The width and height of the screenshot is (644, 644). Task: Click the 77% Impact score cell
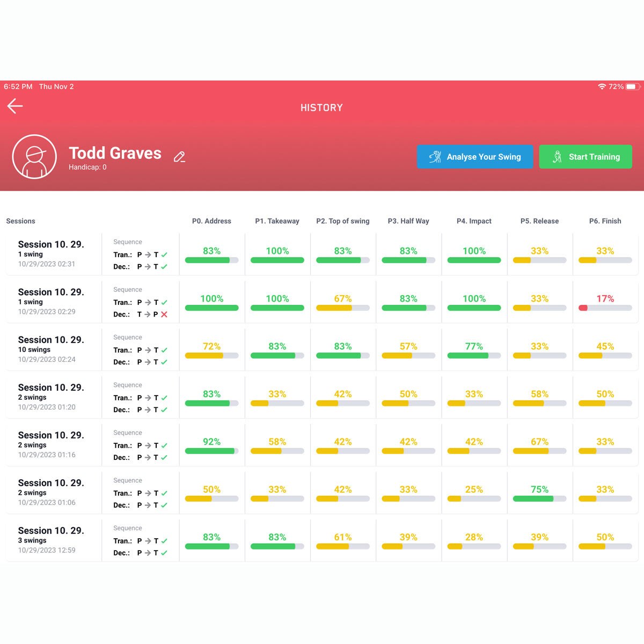pos(474,350)
